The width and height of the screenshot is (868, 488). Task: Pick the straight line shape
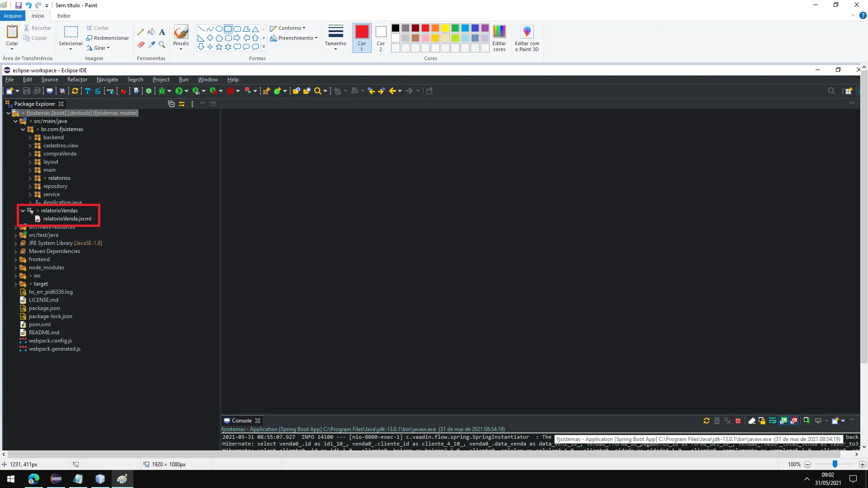click(x=201, y=29)
